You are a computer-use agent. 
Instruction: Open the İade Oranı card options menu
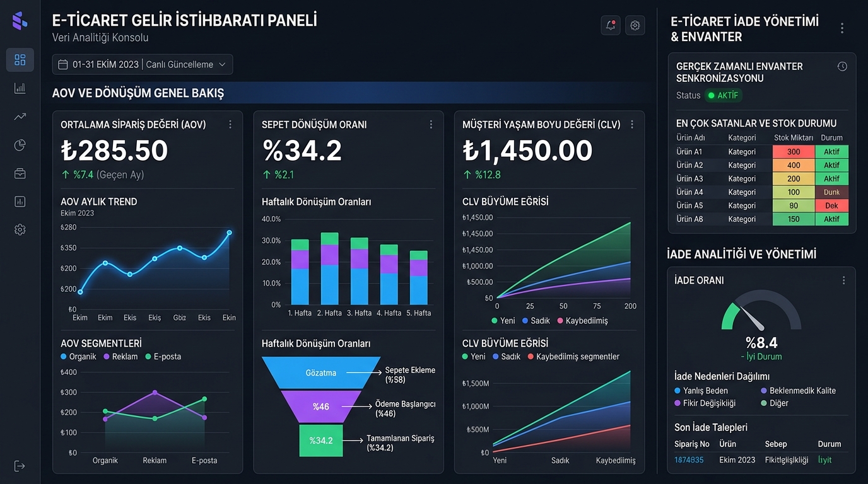coord(843,280)
